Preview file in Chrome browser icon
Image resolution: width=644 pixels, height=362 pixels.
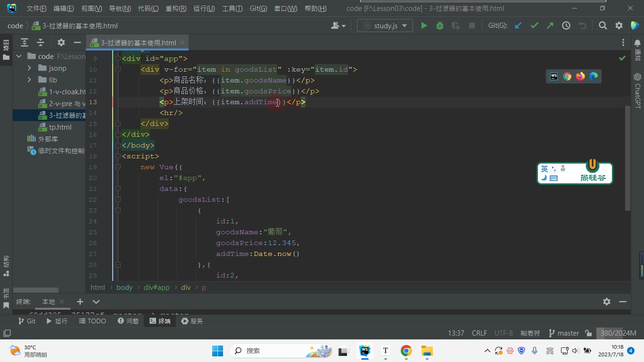(567, 76)
